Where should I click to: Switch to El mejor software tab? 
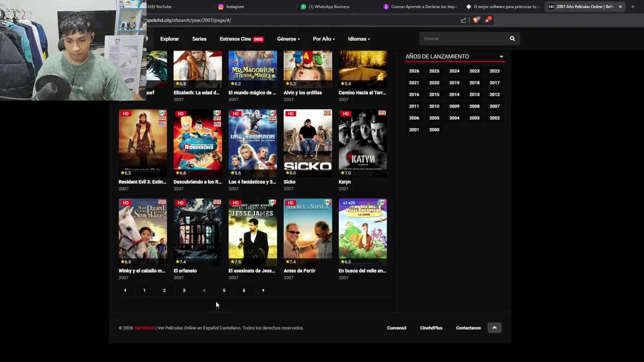[502, 7]
